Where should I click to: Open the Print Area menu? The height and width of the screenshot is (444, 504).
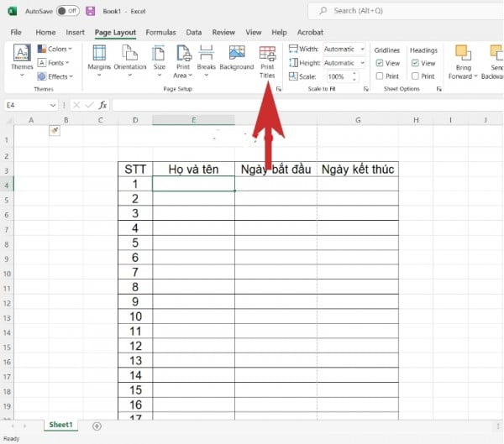tap(183, 61)
